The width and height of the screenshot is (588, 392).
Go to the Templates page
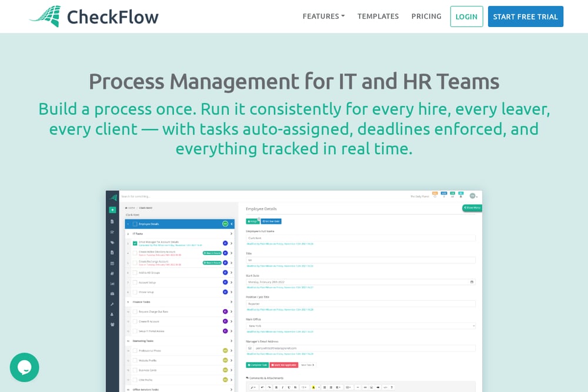point(378,16)
